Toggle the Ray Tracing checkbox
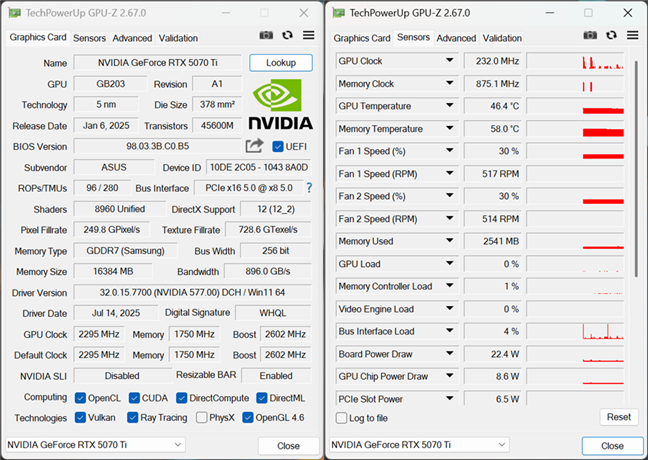This screenshot has width=648, height=460. tap(132, 417)
